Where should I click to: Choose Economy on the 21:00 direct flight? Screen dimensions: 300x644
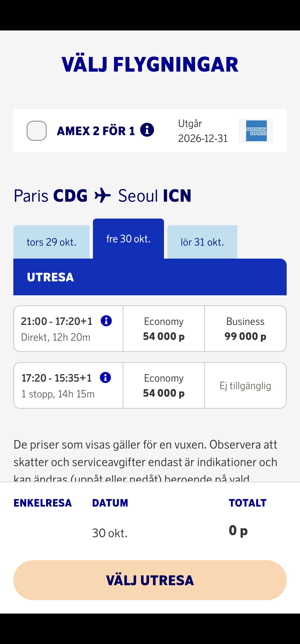164,329
